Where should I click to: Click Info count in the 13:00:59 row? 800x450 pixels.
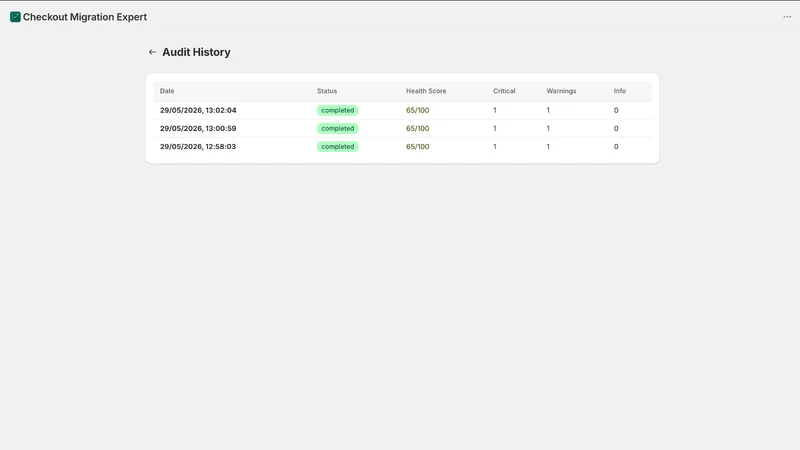616,129
